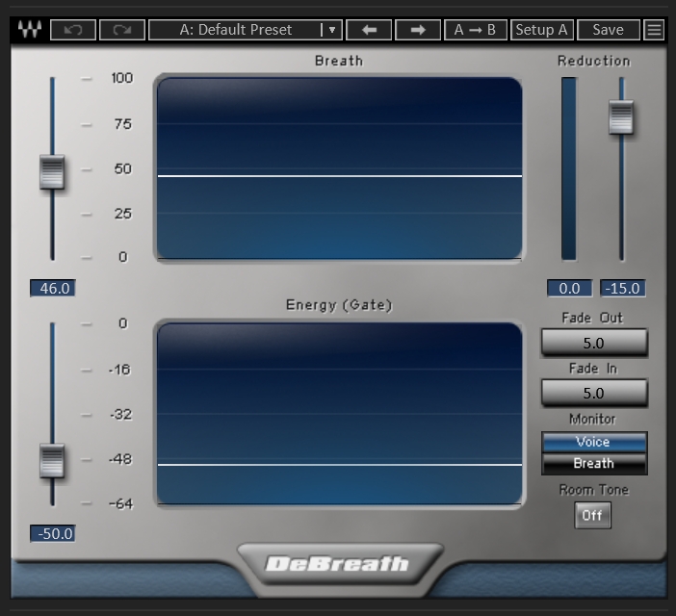The width and height of the screenshot is (676, 616).
Task: Click the Reduction value field -15.0
Action: (623, 288)
